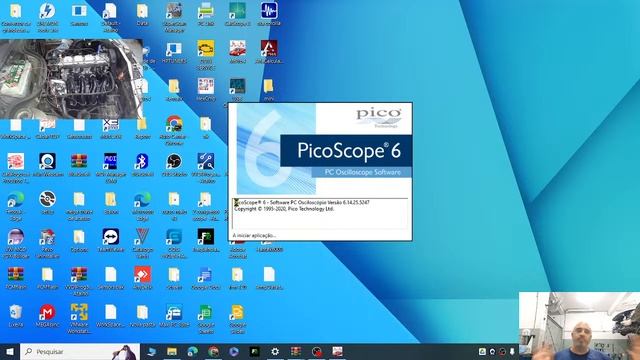Open the yellow Google Slides desktop shortcut
Viewport: 640px width, 360px height.
(237, 312)
